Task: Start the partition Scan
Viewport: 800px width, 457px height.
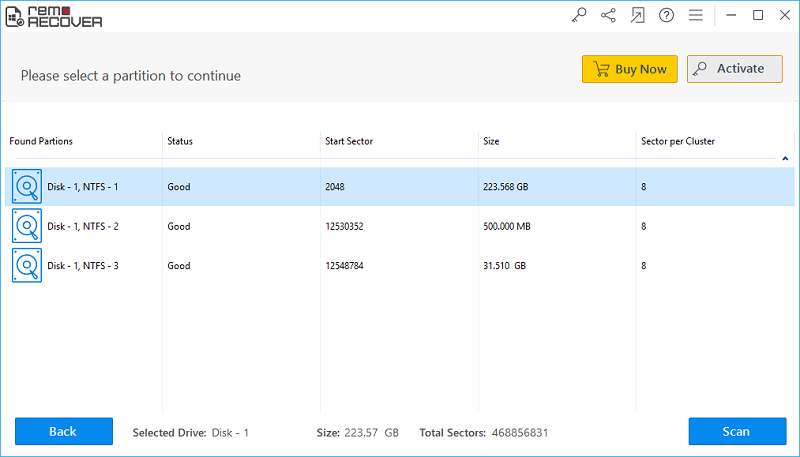Action: [x=736, y=431]
